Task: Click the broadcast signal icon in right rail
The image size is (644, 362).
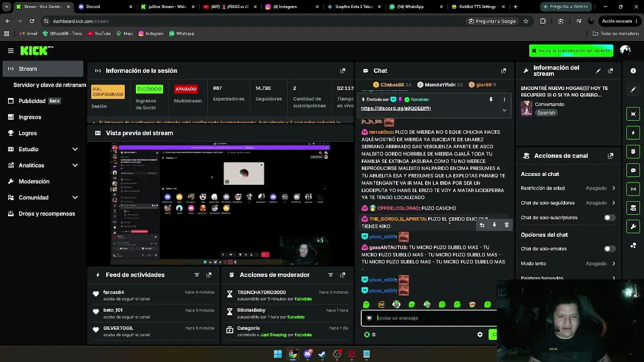Action: click(633, 189)
